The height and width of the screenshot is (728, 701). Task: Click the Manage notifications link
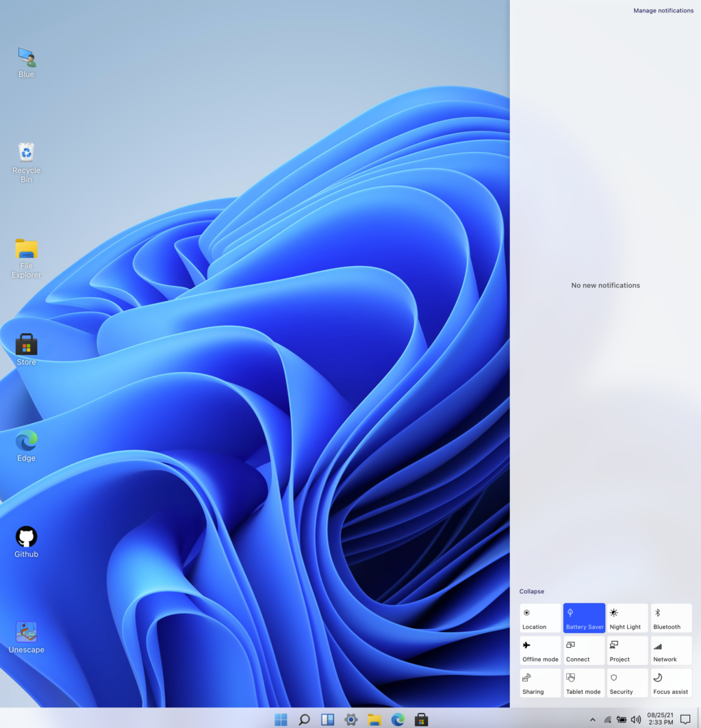point(663,11)
